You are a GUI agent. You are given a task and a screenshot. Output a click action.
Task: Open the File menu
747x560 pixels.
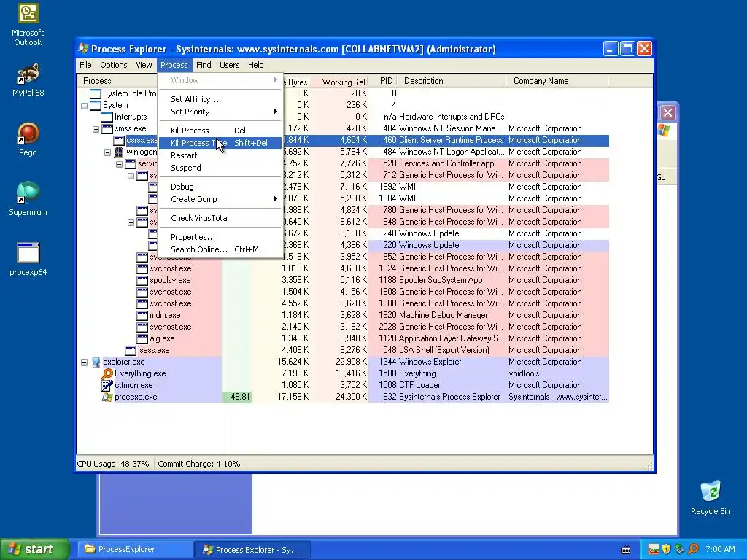pos(86,65)
